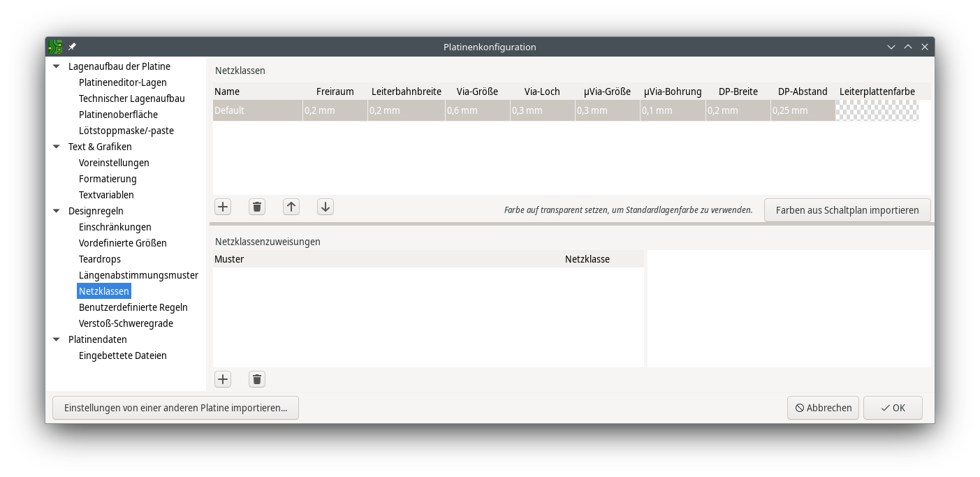Remove the selected net class assignment
The image size is (980, 477).
point(257,379)
